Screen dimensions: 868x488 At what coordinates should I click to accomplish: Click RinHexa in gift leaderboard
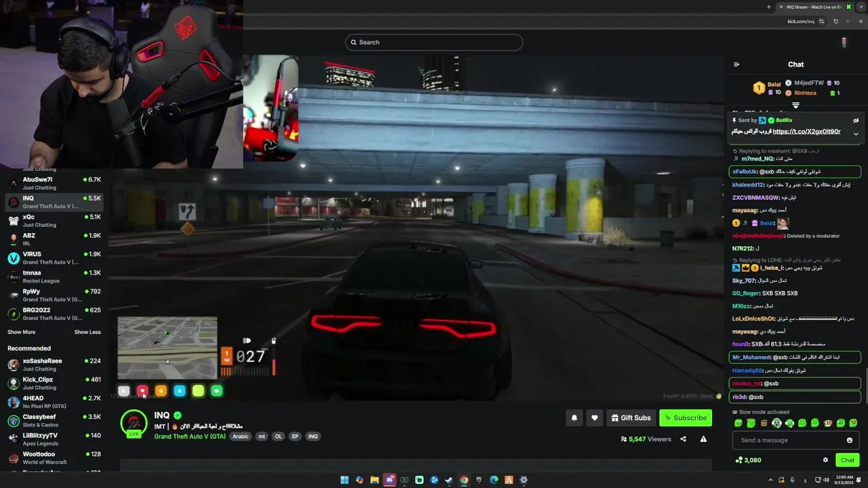click(x=805, y=93)
